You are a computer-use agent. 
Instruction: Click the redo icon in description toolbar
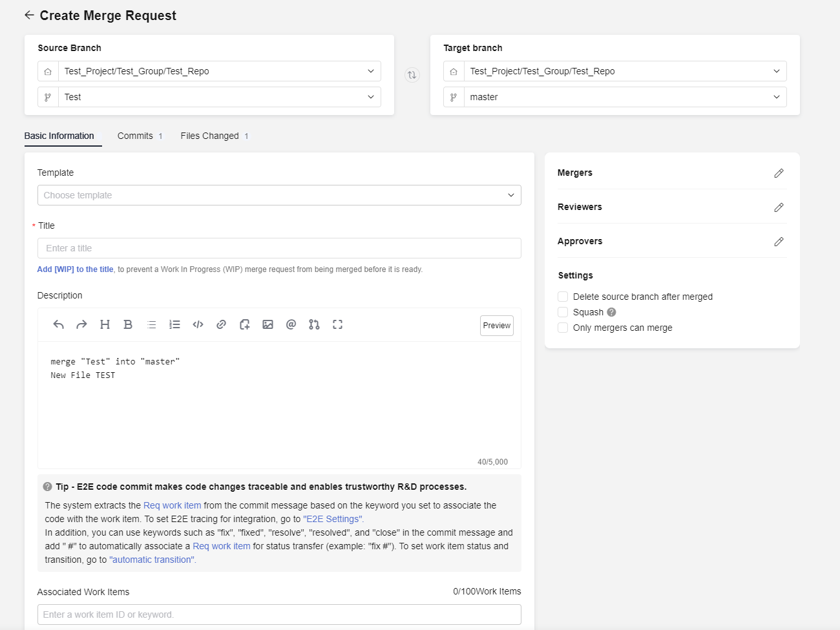point(81,324)
